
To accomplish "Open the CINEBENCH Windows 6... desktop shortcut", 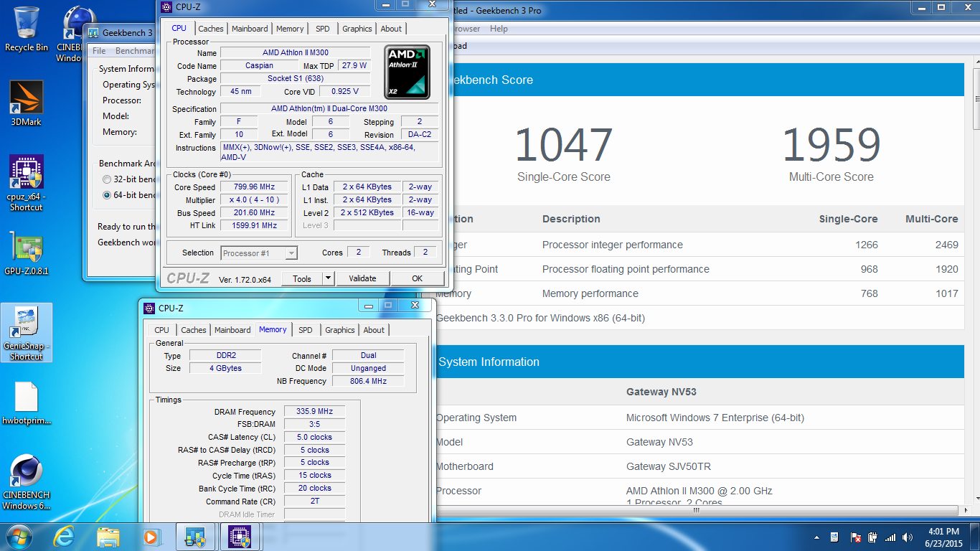I will pos(27,482).
